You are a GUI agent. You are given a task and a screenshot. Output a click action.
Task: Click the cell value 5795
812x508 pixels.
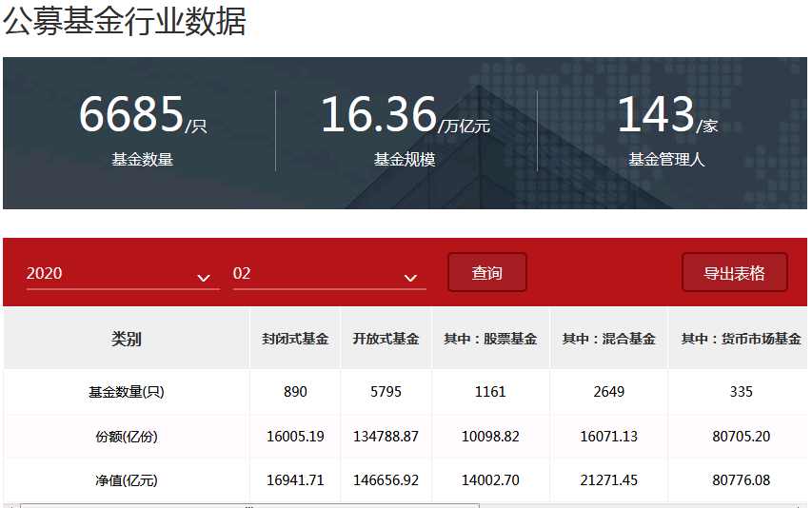[x=386, y=392]
